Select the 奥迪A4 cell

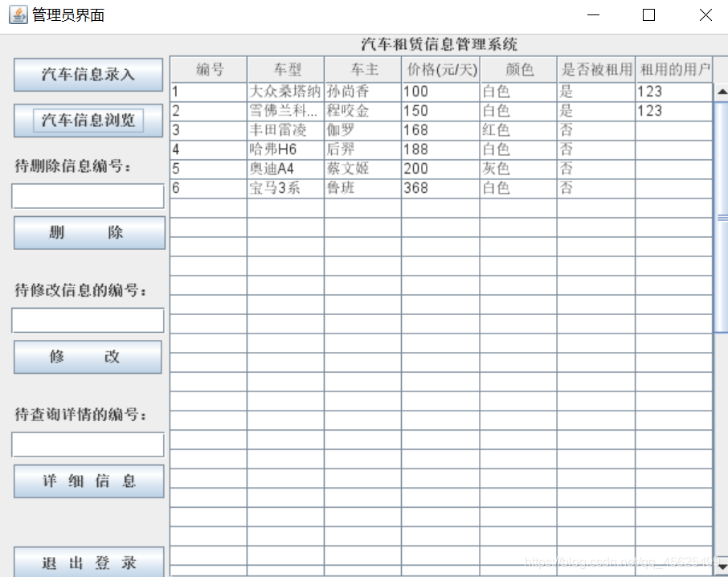pos(285,169)
